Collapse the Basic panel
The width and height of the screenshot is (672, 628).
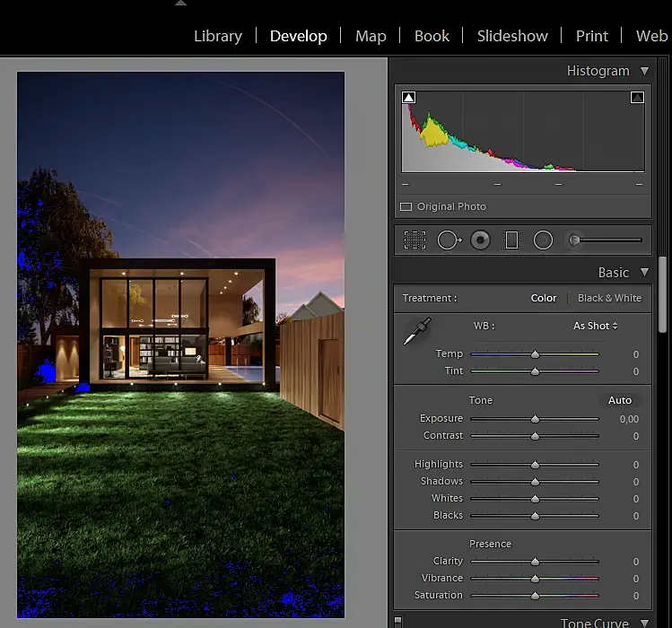click(644, 272)
